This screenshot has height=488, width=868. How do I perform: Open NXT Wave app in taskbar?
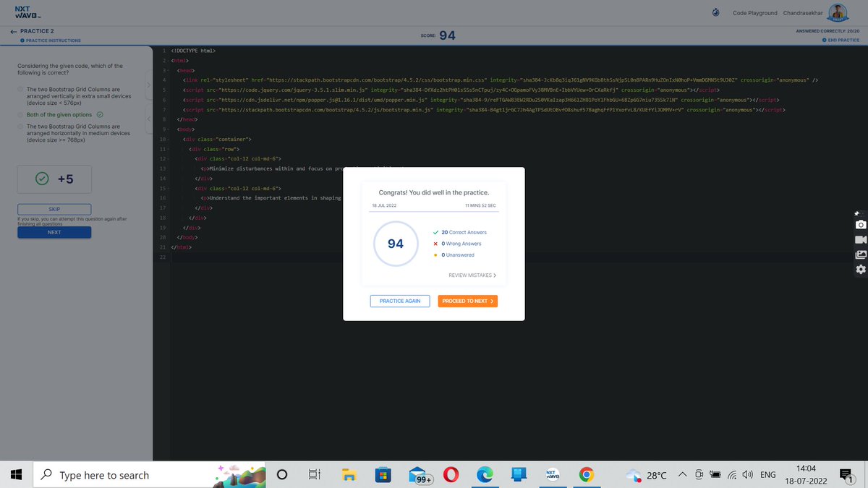coord(553,475)
